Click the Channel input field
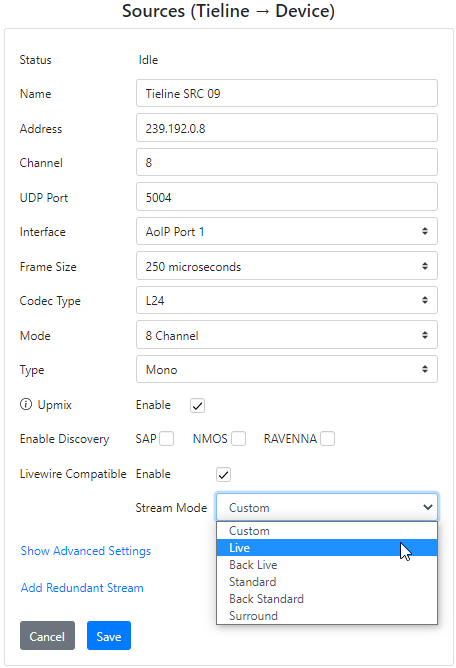 (287, 162)
